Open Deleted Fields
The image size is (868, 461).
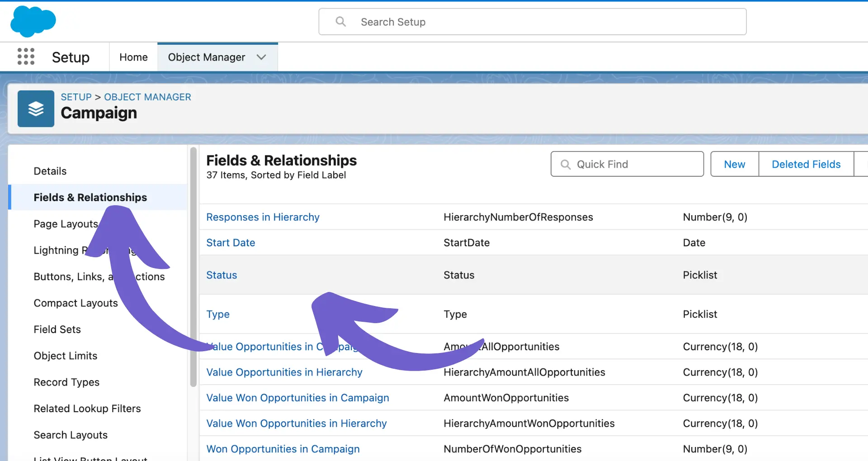(x=806, y=164)
